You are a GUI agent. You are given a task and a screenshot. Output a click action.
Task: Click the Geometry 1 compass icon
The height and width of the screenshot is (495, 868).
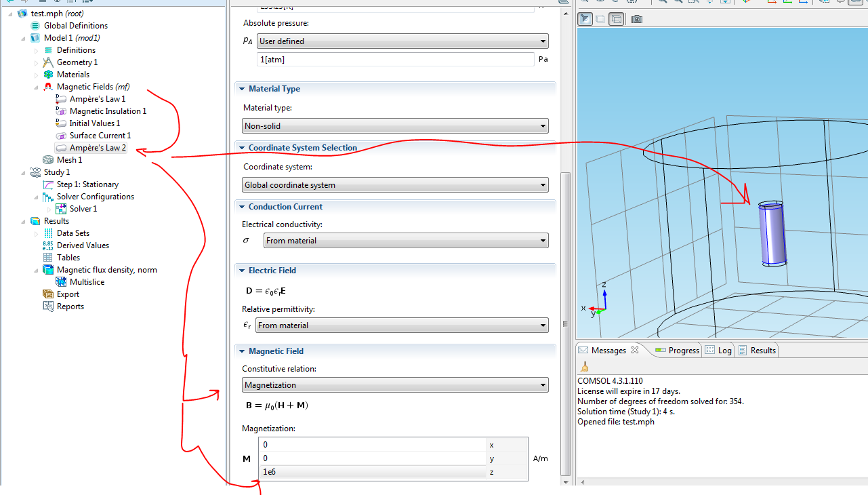pos(48,62)
